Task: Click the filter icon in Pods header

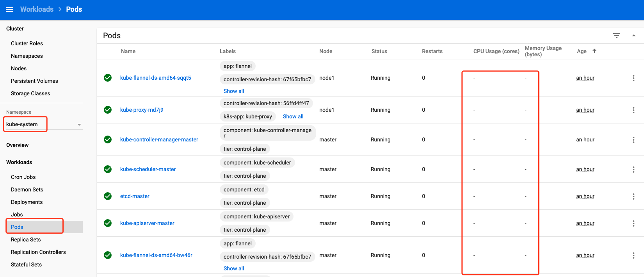Action: [617, 36]
